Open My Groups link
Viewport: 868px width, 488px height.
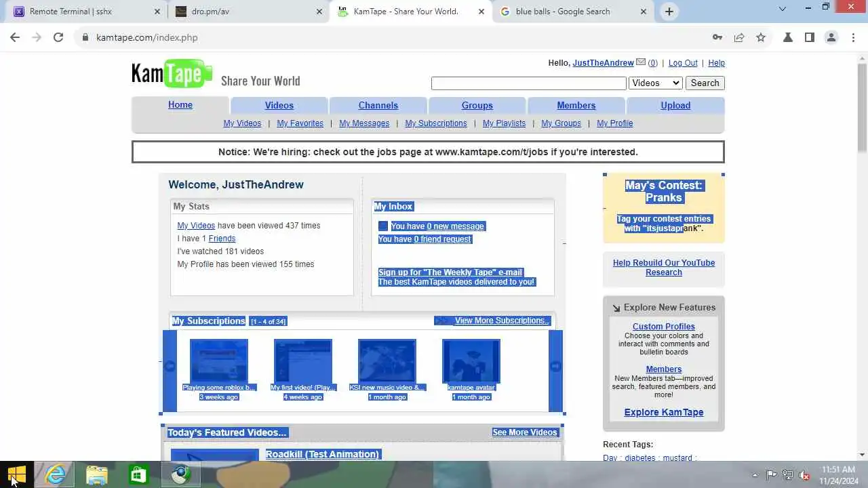(561, 123)
